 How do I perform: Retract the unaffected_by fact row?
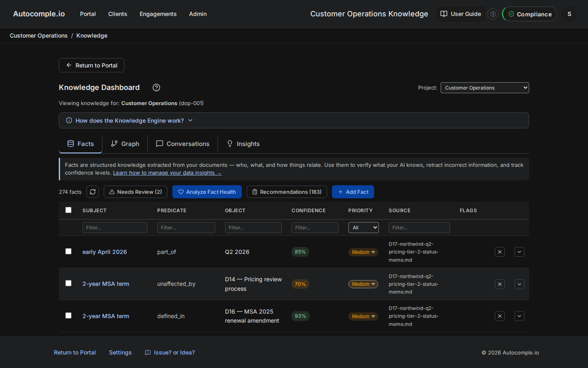tap(500, 284)
